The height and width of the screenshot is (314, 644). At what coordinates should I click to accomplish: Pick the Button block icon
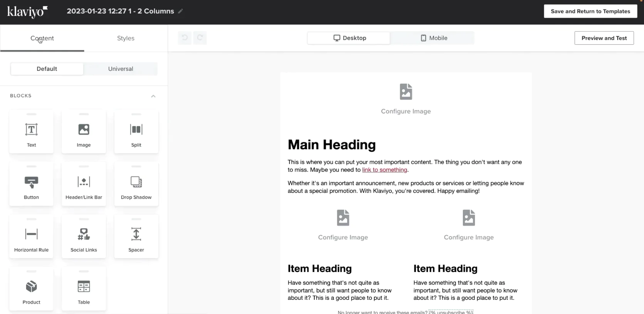coord(31,182)
